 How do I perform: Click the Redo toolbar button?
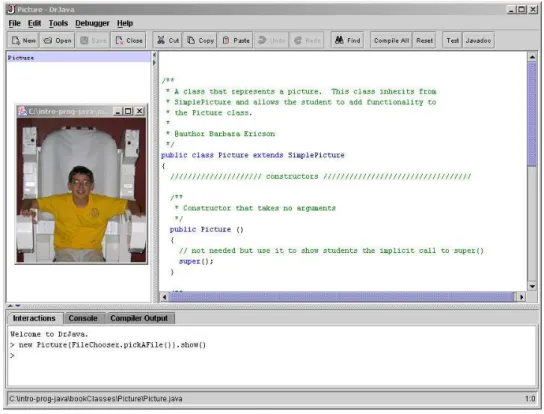coord(307,40)
